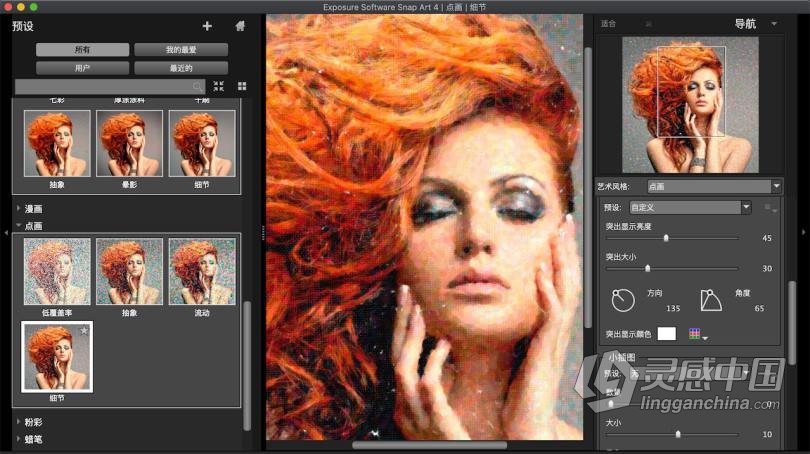The image size is (810, 454).
Task: Click in the preset search field
Action: tap(110, 86)
